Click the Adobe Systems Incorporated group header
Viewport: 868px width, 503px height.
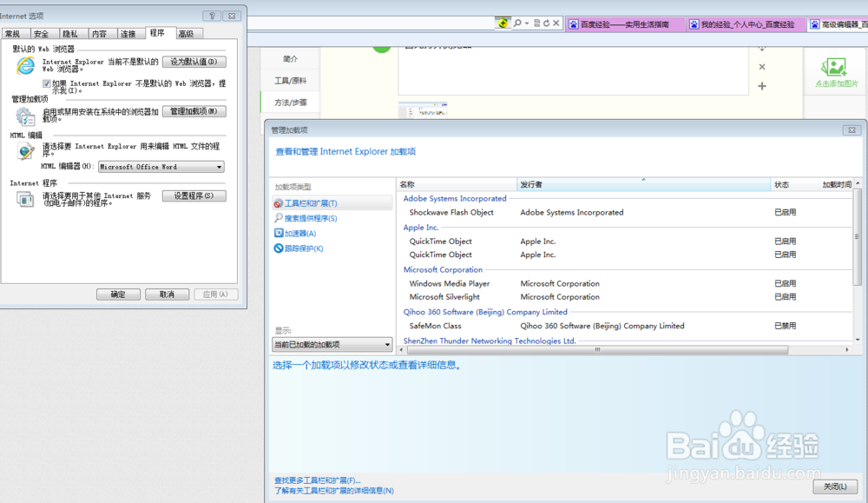click(x=455, y=198)
